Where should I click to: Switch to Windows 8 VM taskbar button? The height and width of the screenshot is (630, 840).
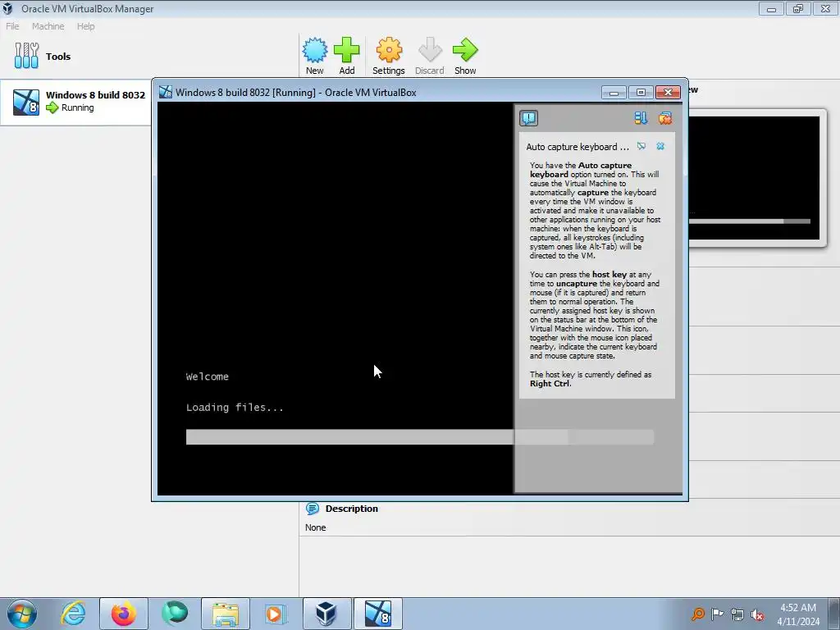tap(378, 614)
